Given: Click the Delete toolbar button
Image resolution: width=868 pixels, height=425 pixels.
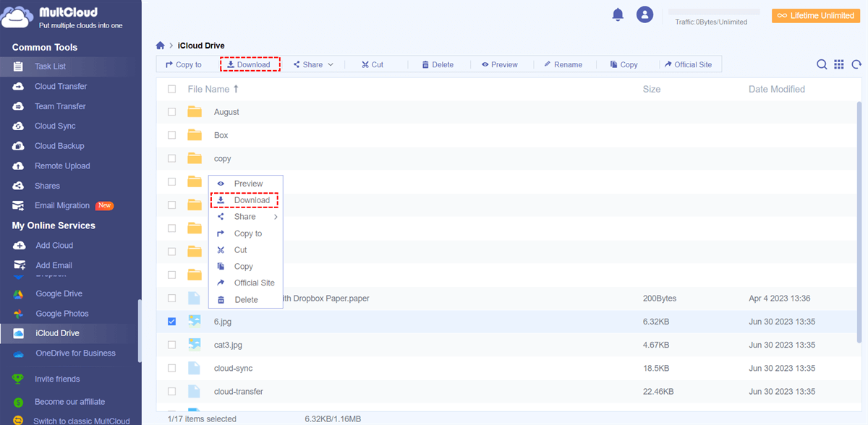Looking at the screenshot, I should (438, 64).
